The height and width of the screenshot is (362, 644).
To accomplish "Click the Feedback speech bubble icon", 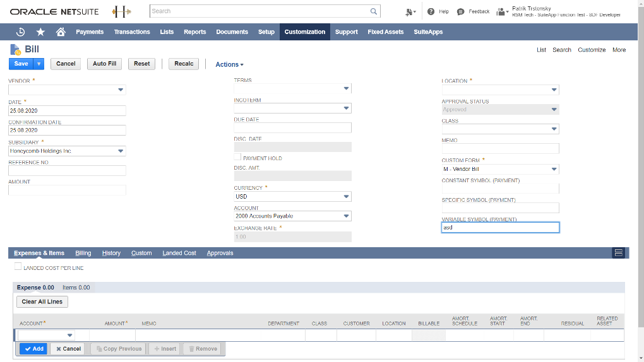I will coord(461,11).
